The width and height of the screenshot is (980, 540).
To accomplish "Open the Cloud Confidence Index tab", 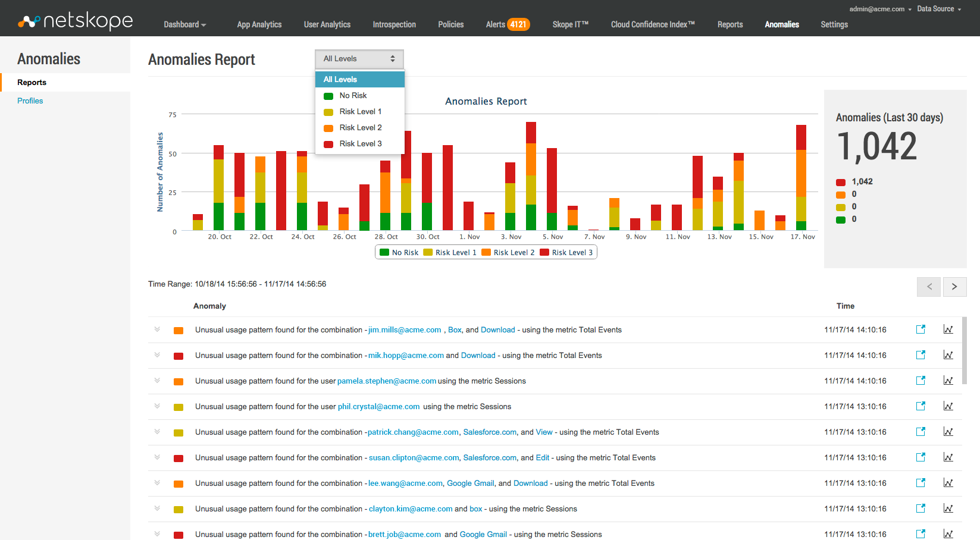I will (x=652, y=24).
